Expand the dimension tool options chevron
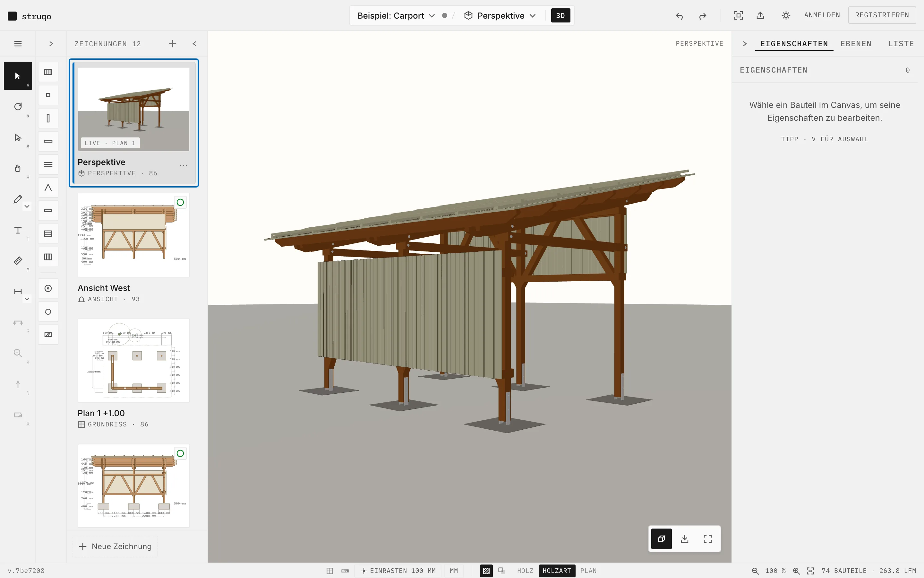Image resolution: width=924 pixels, height=578 pixels. click(27, 299)
